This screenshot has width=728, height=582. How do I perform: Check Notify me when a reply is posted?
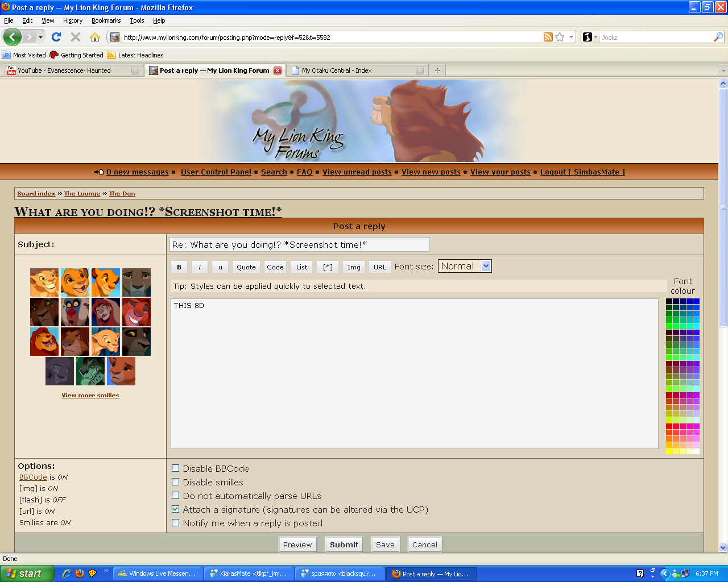pyautogui.click(x=176, y=523)
